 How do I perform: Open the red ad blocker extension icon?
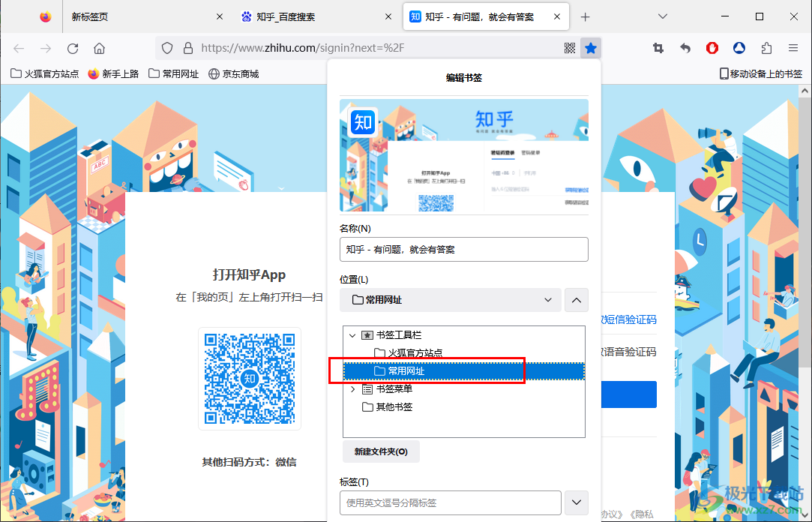[x=712, y=48]
